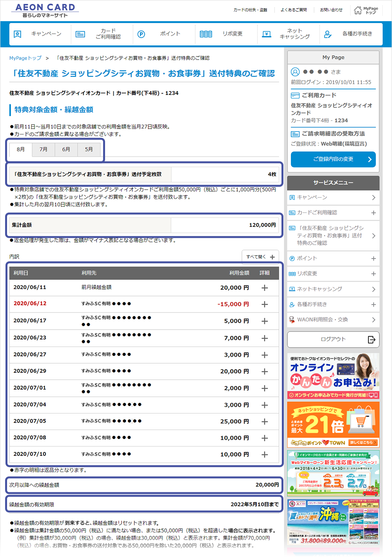Expand details for 2020/07/08 row

point(265,438)
